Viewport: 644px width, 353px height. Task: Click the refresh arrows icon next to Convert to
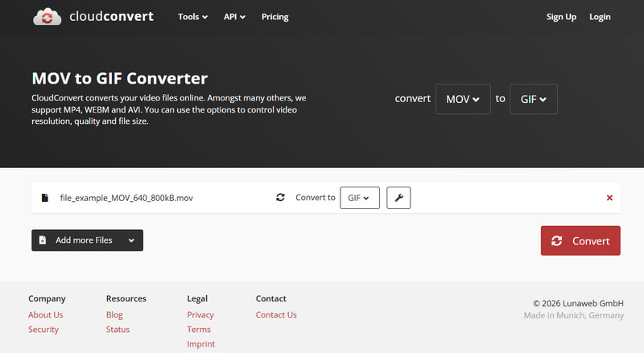pos(280,198)
